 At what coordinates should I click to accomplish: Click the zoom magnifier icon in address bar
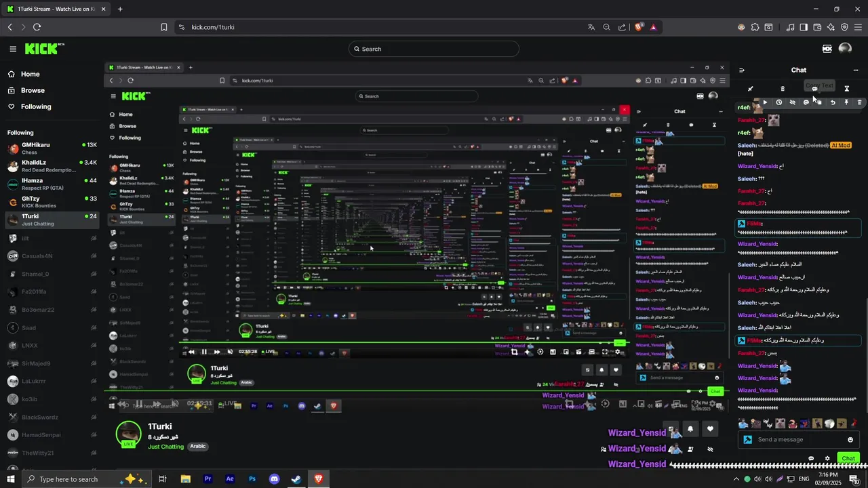[x=607, y=27]
